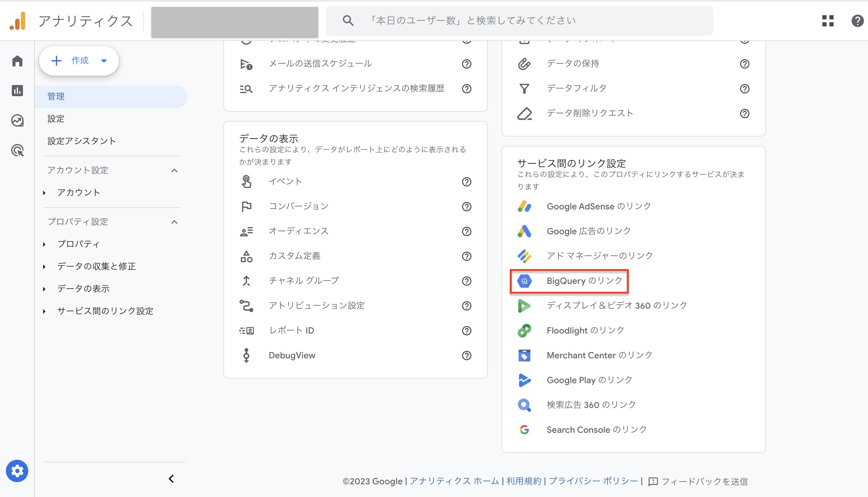Click the search input field
This screenshot has width=868, height=497.
coord(519,21)
